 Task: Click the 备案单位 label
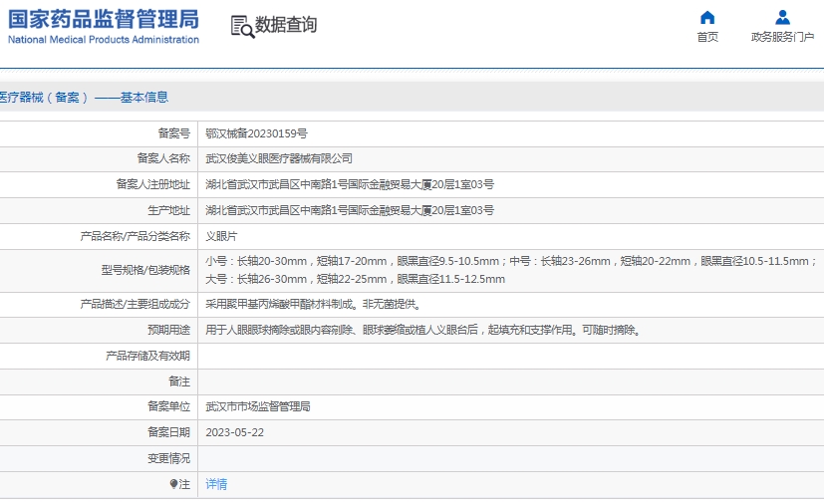(x=168, y=406)
